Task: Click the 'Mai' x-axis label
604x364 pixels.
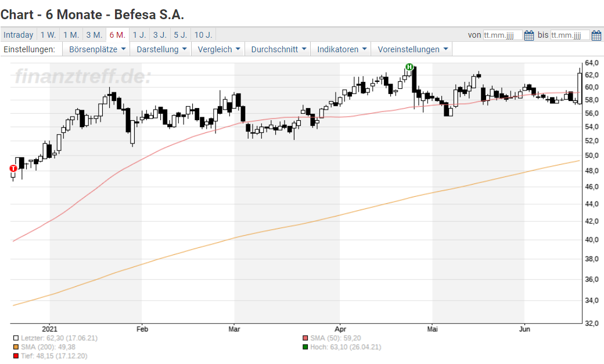Action: [433, 329]
